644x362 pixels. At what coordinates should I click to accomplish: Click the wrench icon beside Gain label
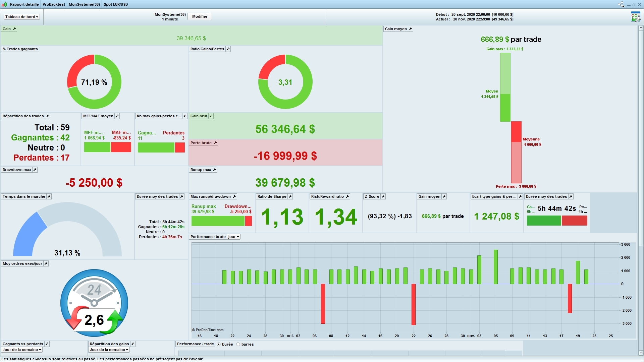(14, 29)
